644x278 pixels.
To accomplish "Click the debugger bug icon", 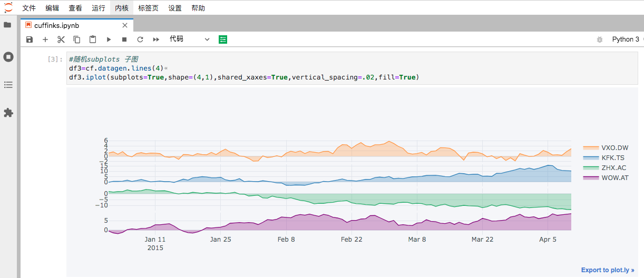I will point(599,39).
